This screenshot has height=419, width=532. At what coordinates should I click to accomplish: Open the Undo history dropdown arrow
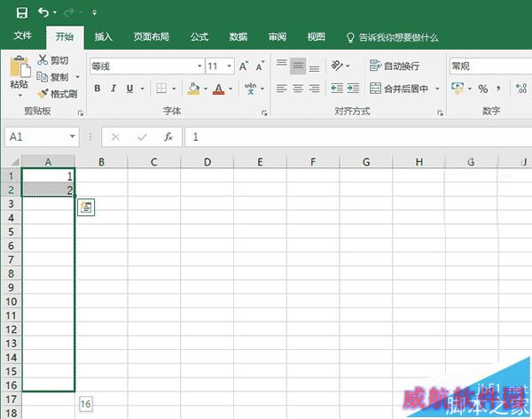pyautogui.click(x=55, y=13)
